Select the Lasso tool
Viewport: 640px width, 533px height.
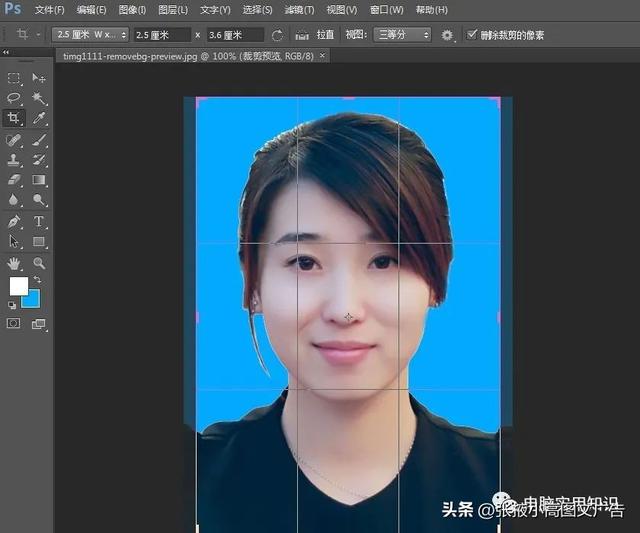(x=14, y=98)
